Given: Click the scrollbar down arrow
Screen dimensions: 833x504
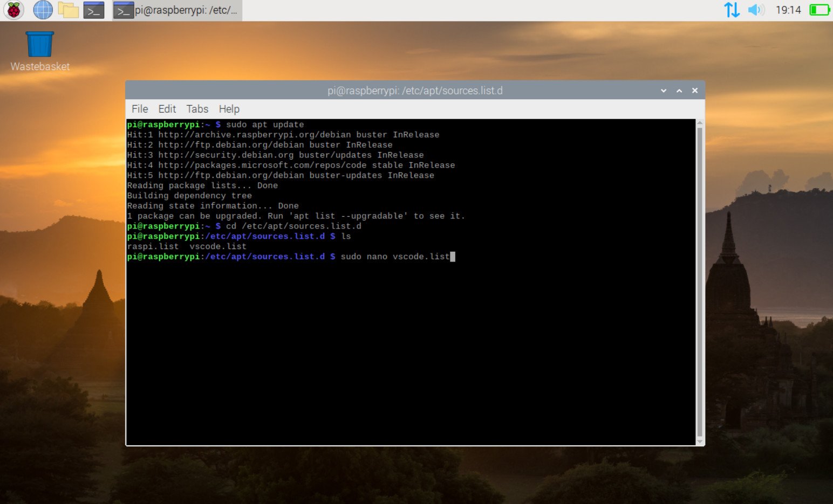Looking at the screenshot, I should click(700, 441).
